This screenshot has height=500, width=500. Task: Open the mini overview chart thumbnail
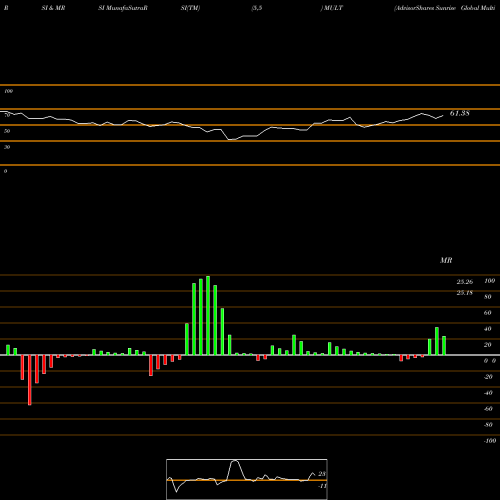coord(247,479)
